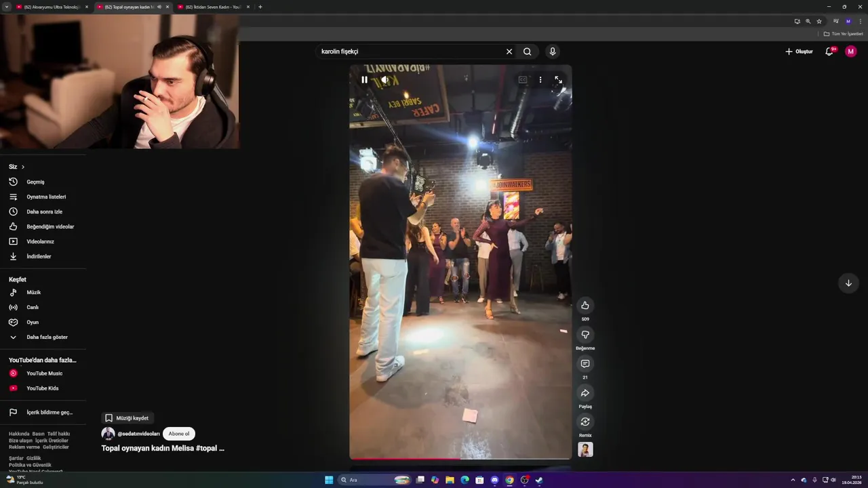Click the Shorts progress bar
Image resolution: width=868 pixels, height=488 pixels.
(x=460, y=459)
